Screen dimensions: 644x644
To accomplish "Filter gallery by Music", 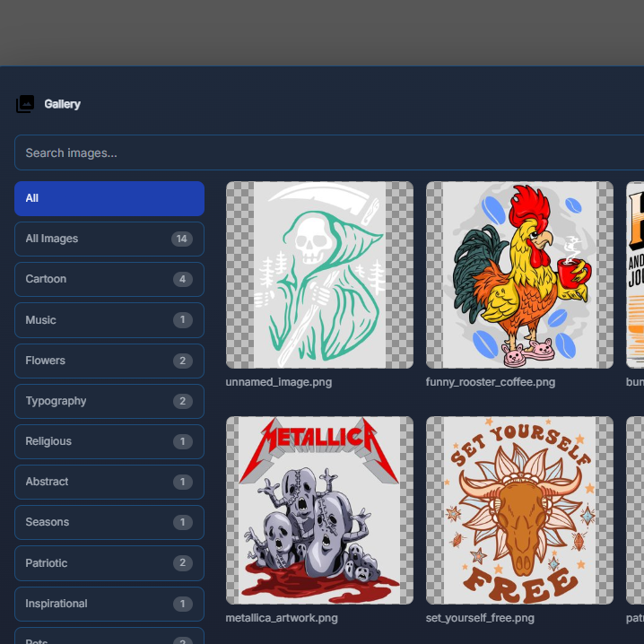I will [x=109, y=320].
